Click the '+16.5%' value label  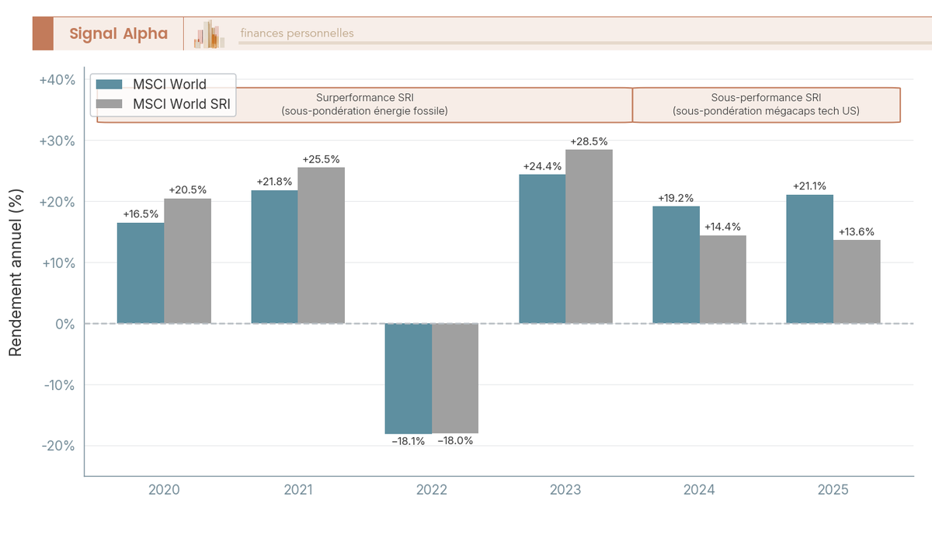pyautogui.click(x=141, y=214)
